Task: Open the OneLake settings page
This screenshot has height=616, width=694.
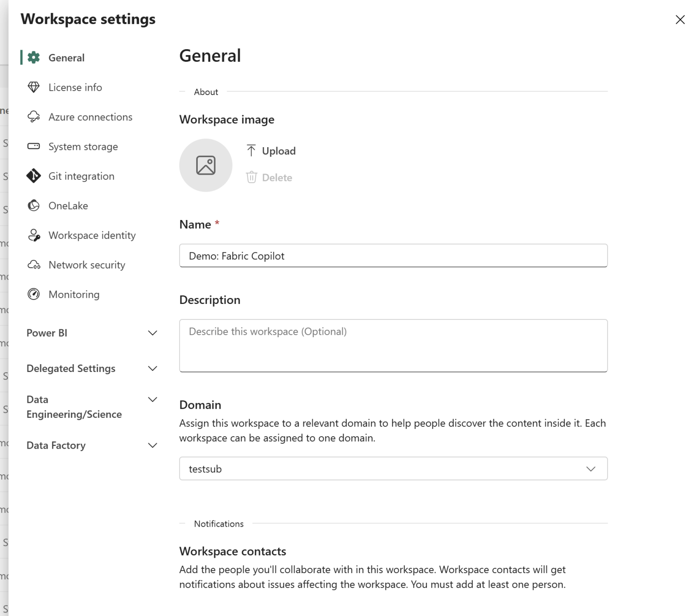Action: pyautogui.click(x=68, y=205)
